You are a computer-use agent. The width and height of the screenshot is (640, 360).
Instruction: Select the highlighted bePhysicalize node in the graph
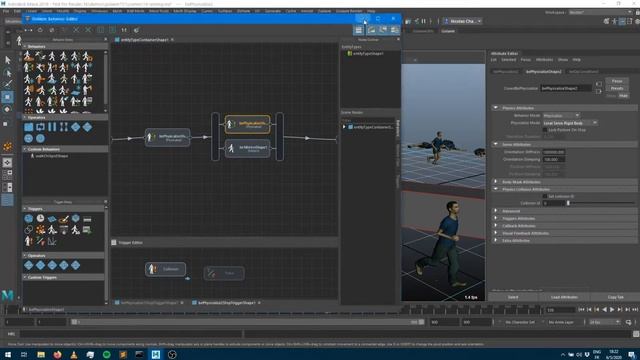click(247, 124)
